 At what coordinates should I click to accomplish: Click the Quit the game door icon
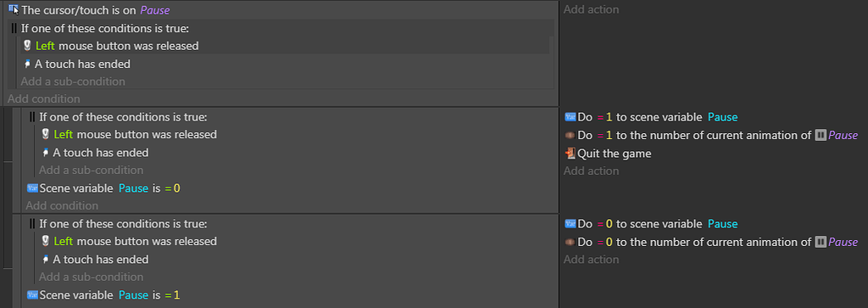coord(570,154)
